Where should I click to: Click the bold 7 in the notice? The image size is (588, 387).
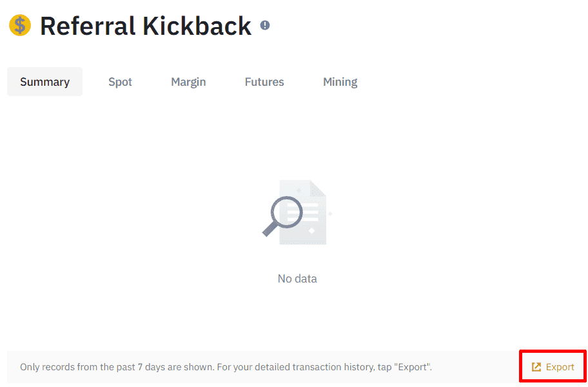point(140,367)
